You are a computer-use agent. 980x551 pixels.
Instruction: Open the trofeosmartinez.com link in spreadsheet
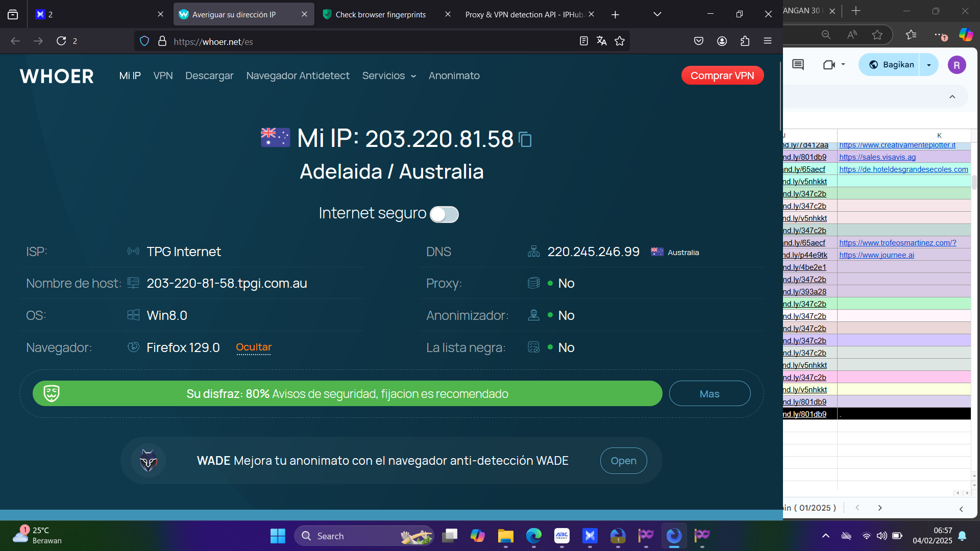click(x=898, y=243)
